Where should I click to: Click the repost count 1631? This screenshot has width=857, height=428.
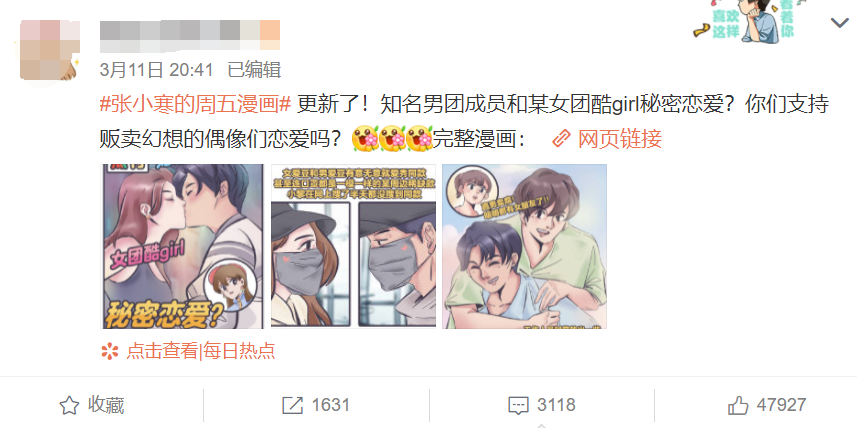click(x=331, y=405)
